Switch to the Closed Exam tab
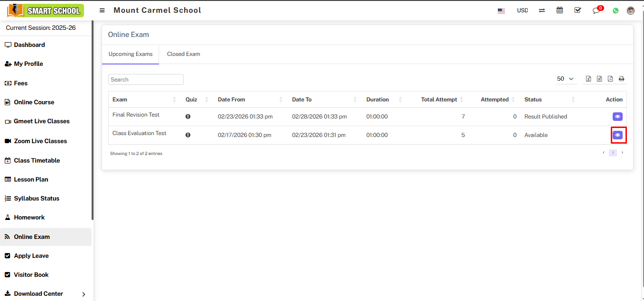Viewport: 644px width, 301px height. pos(183,54)
